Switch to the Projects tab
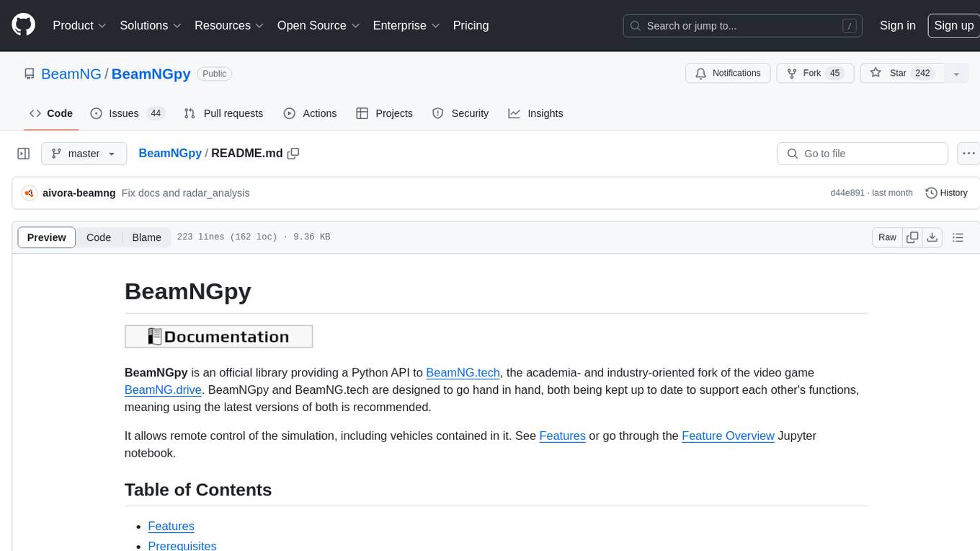This screenshot has height=551, width=980. click(384, 113)
